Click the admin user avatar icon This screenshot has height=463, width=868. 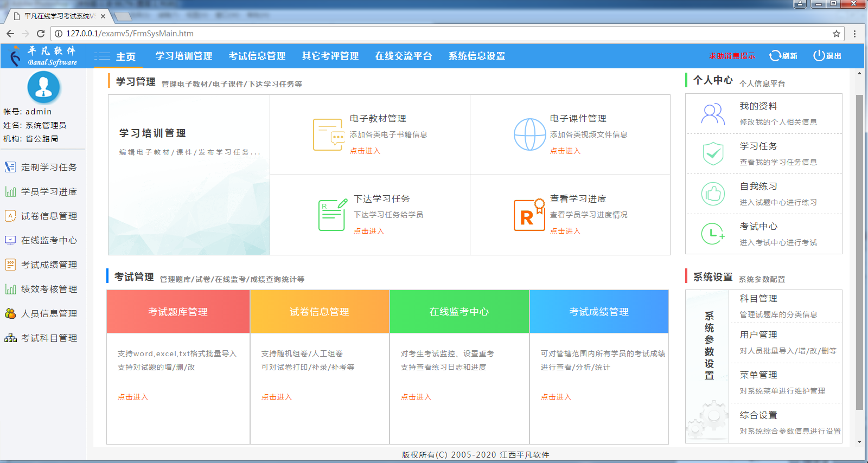pyautogui.click(x=43, y=87)
